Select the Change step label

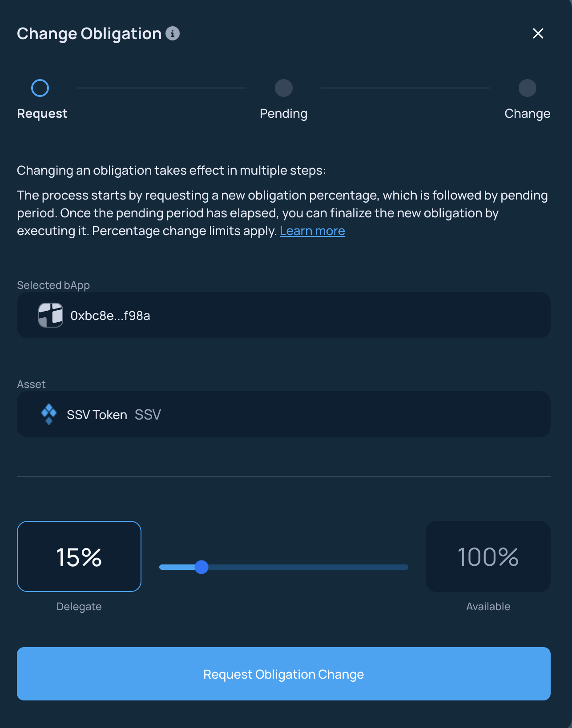pyautogui.click(x=528, y=114)
